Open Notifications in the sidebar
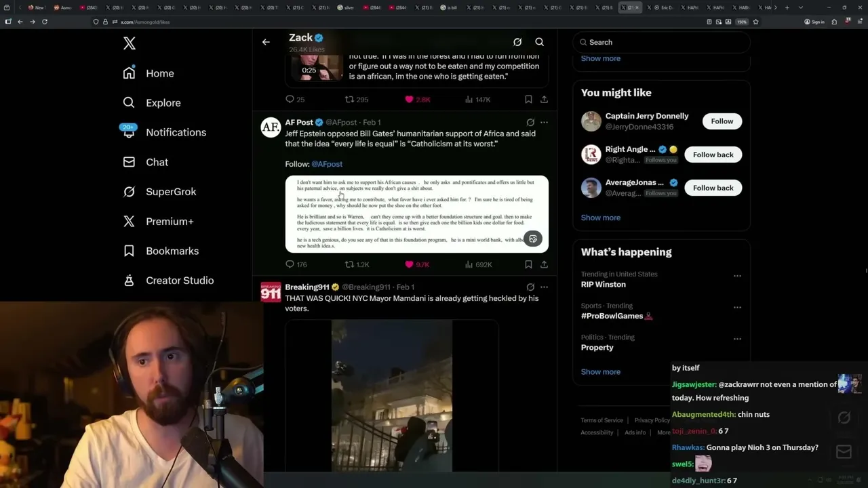Image resolution: width=868 pixels, height=488 pixels. coord(164,132)
